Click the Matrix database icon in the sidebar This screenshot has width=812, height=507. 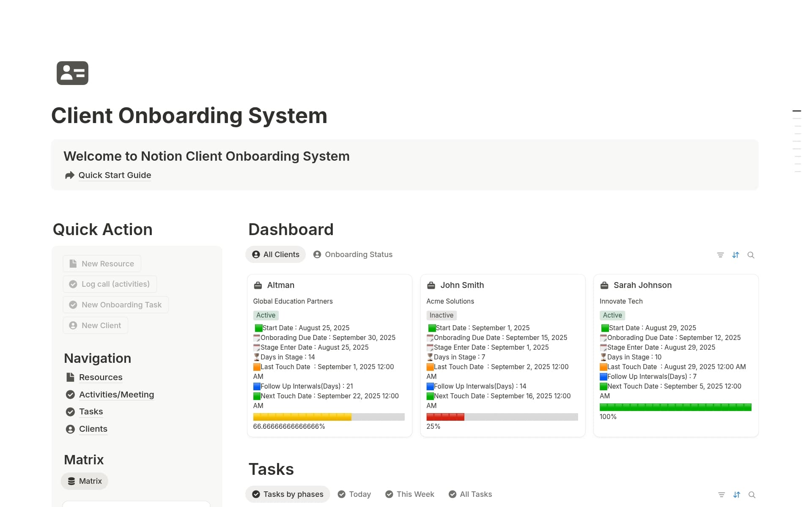pyautogui.click(x=71, y=481)
